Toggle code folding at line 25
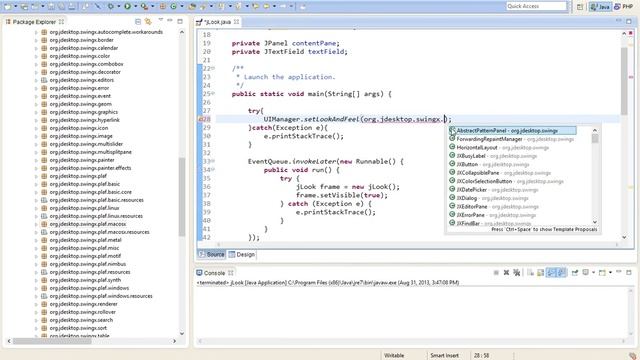The height and width of the screenshot is (360, 640). 213,93
